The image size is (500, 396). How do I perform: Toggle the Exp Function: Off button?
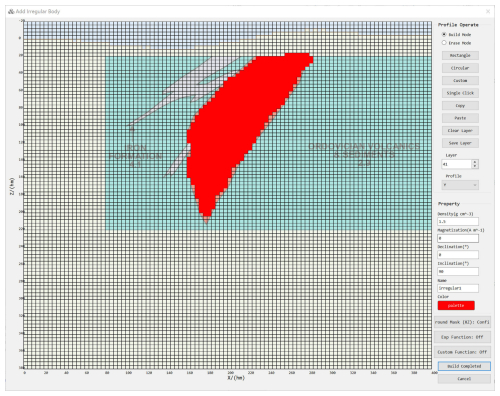click(x=462, y=337)
